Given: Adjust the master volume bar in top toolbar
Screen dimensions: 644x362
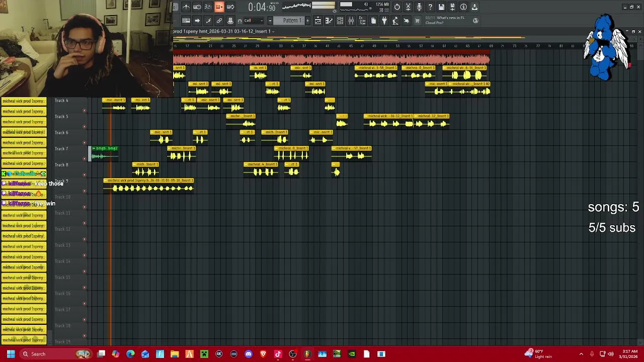Looking at the screenshot, I should (x=323, y=5).
